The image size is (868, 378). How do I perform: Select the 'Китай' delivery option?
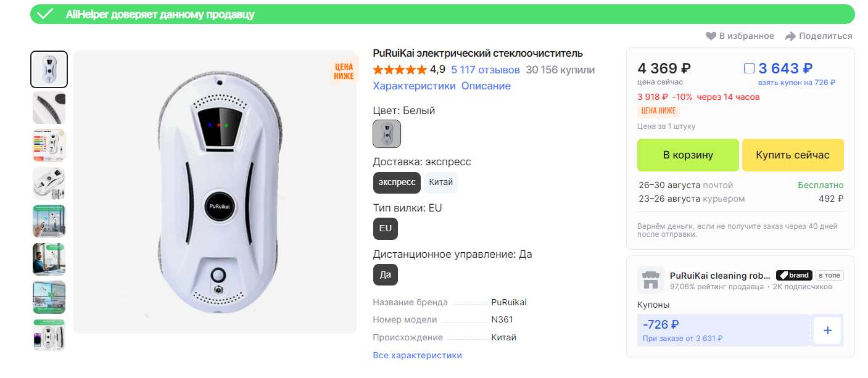click(441, 183)
